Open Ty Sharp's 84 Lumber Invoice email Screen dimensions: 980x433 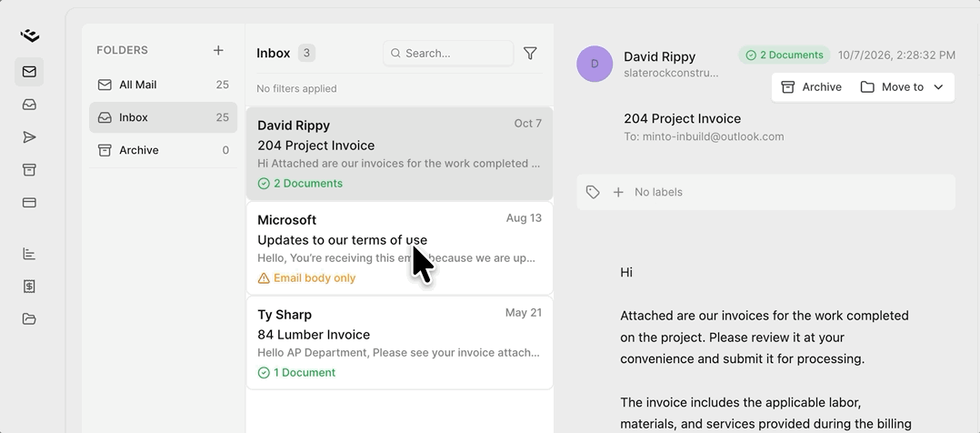coord(400,343)
